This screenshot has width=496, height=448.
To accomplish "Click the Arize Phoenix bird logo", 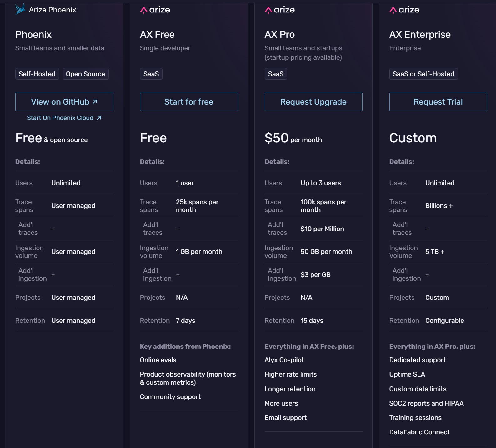I will (x=20, y=9).
